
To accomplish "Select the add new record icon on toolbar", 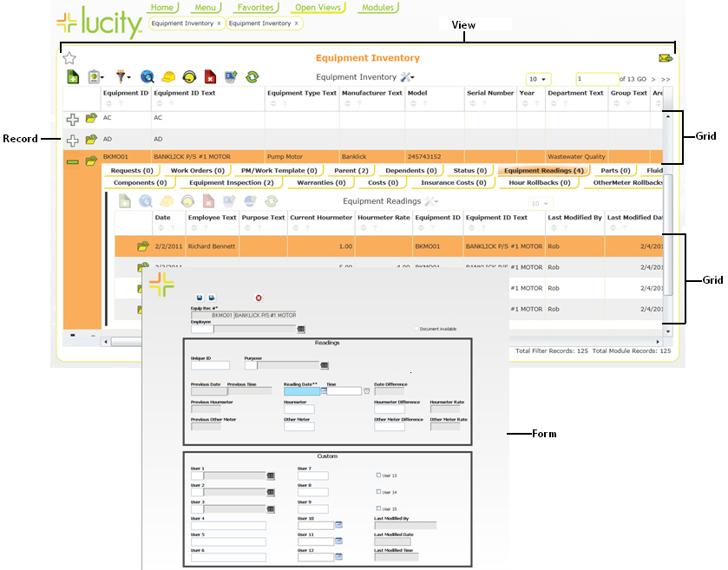I will point(74,77).
